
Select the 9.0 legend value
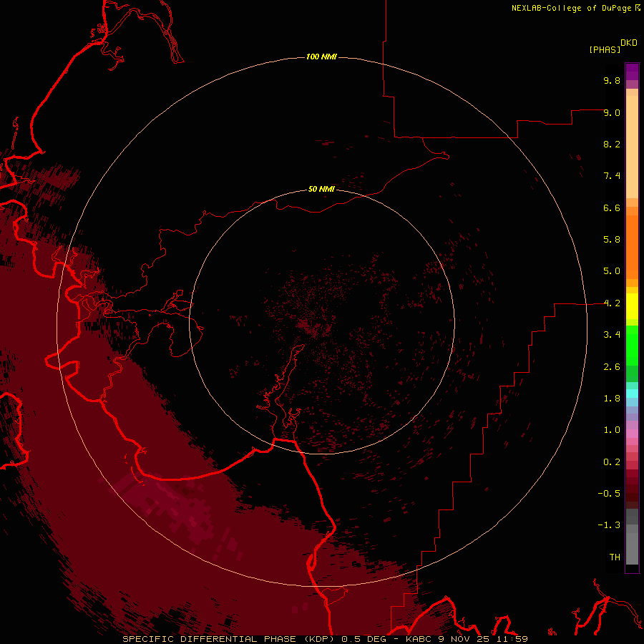(612, 112)
